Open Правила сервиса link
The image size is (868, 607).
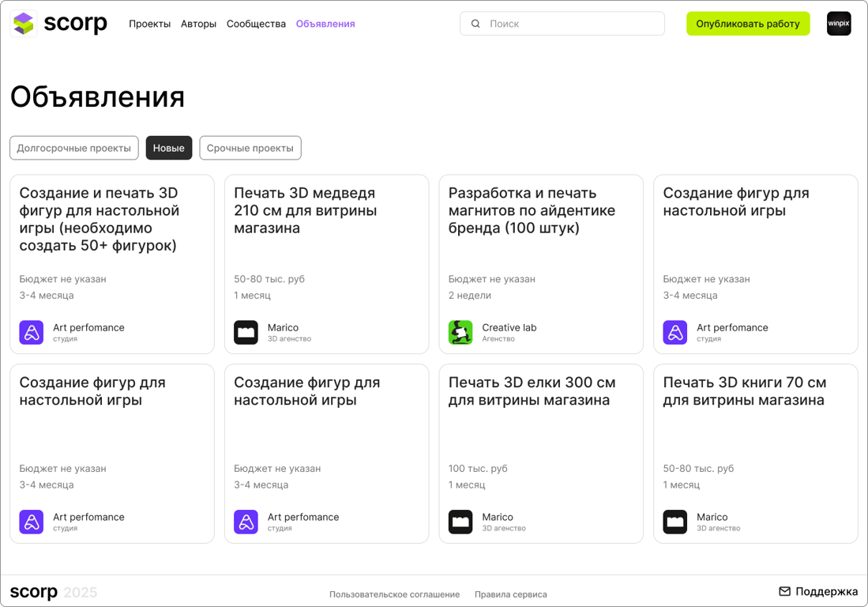(511, 594)
